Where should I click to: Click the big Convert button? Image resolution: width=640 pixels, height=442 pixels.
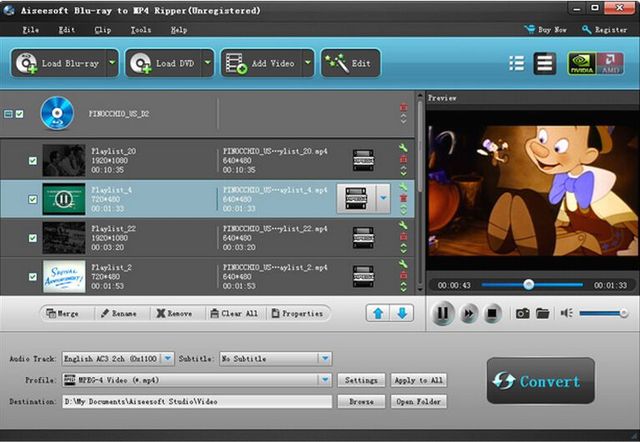point(540,381)
